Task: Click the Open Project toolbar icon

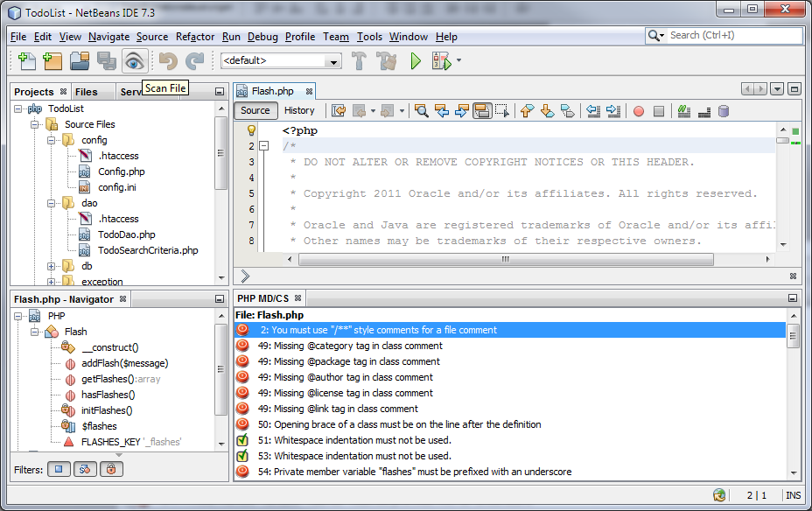Action: 80,61
